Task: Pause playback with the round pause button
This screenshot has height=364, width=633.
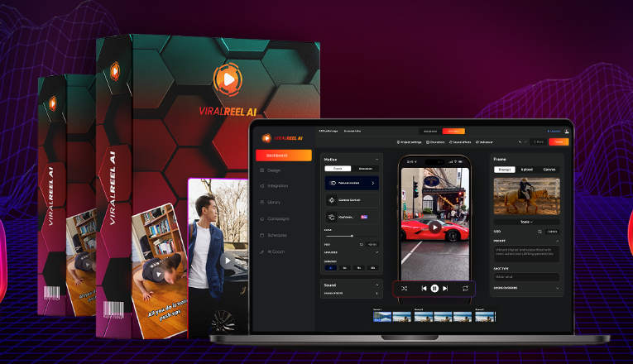Action: [x=434, y=289]
